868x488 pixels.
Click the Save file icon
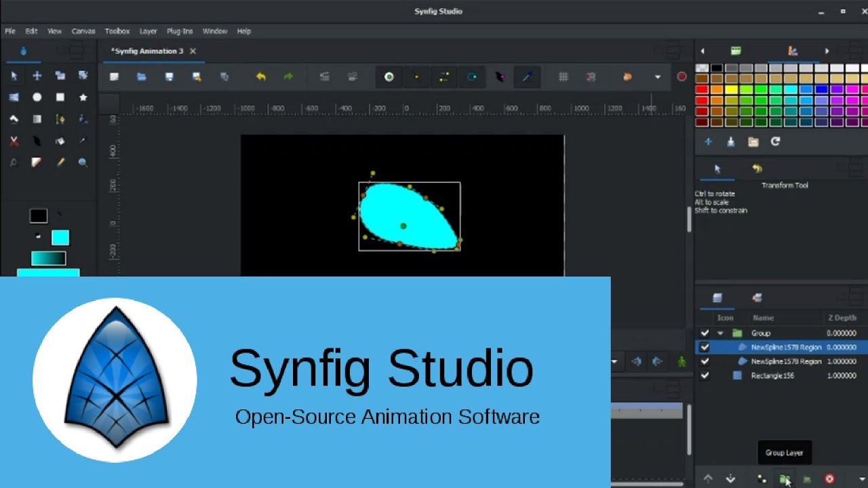pos(170,77)
